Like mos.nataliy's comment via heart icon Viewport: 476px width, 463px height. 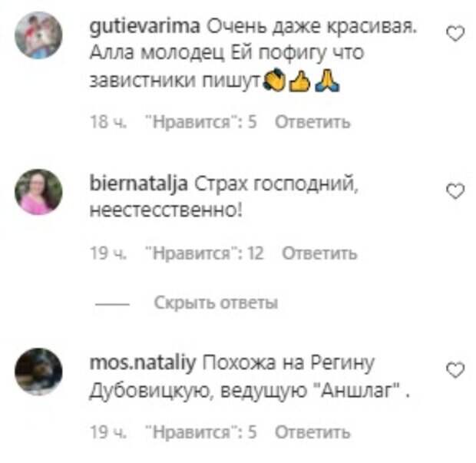point(455,370)
